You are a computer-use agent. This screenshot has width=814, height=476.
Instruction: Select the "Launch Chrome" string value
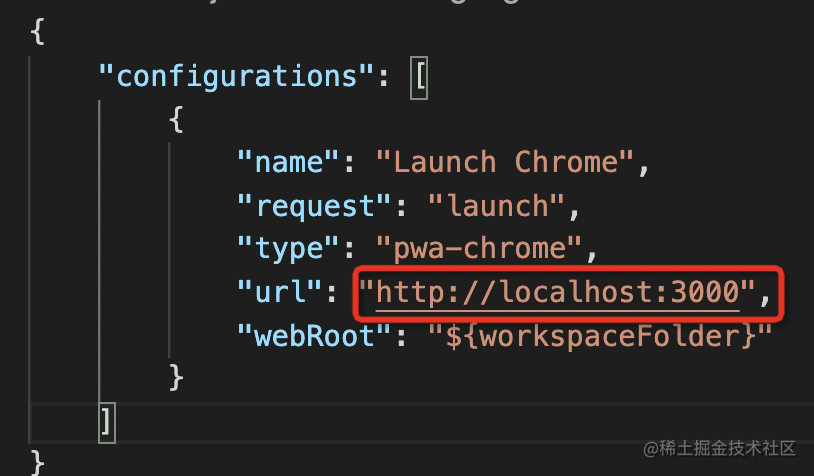(505, 162)
